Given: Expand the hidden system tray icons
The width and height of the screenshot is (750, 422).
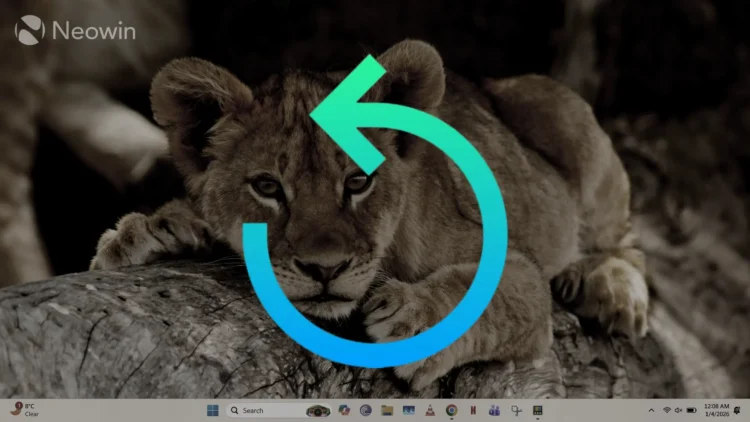Looking at the screenshot, I should click(x=652, y=410).
